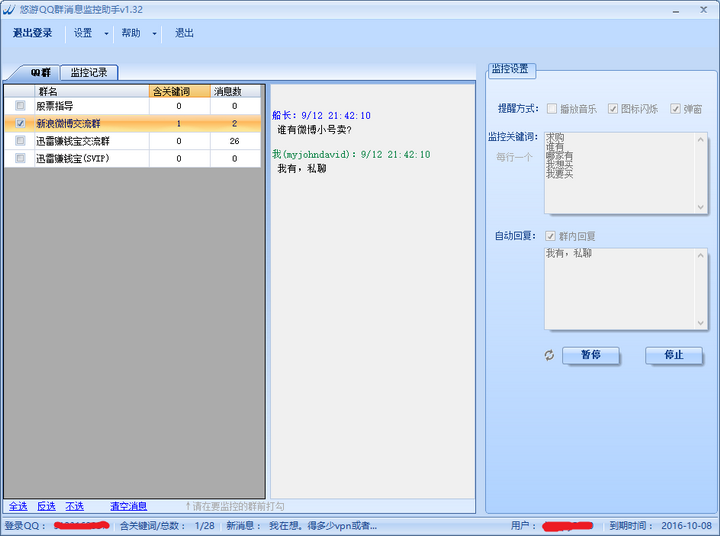Enable the 播放音乐 reminder checkbox
The height and width of the screenshot is (536, 720).
pos(552,108)
